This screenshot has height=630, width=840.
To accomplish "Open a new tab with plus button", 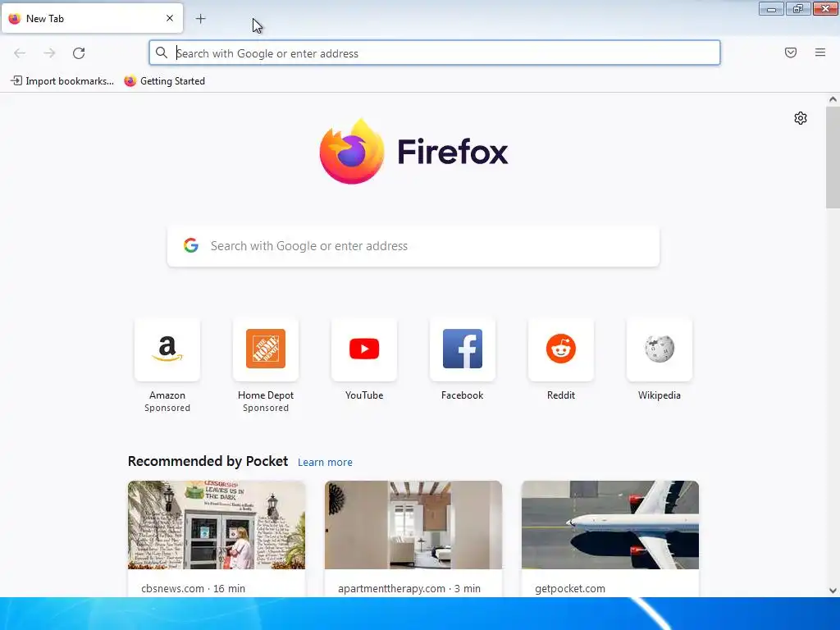I will click(x=200, y=19).
